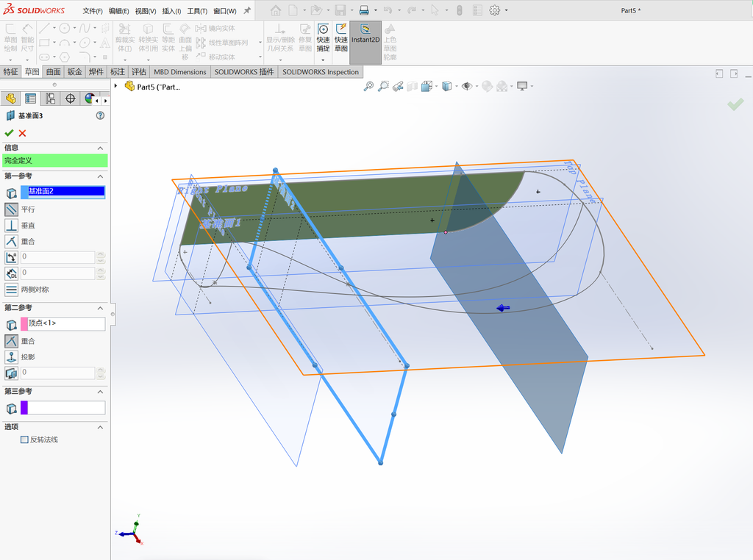The width and height of the screenshot is (753, 560).
Task: Click the Zoom to Fit icon
Action: 368,87
